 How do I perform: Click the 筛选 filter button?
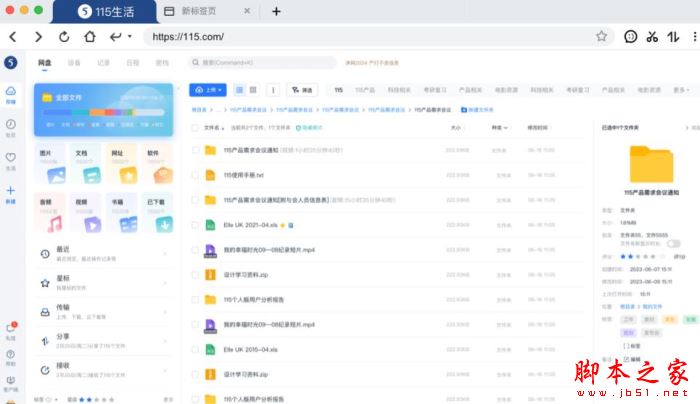click(302, 90)
